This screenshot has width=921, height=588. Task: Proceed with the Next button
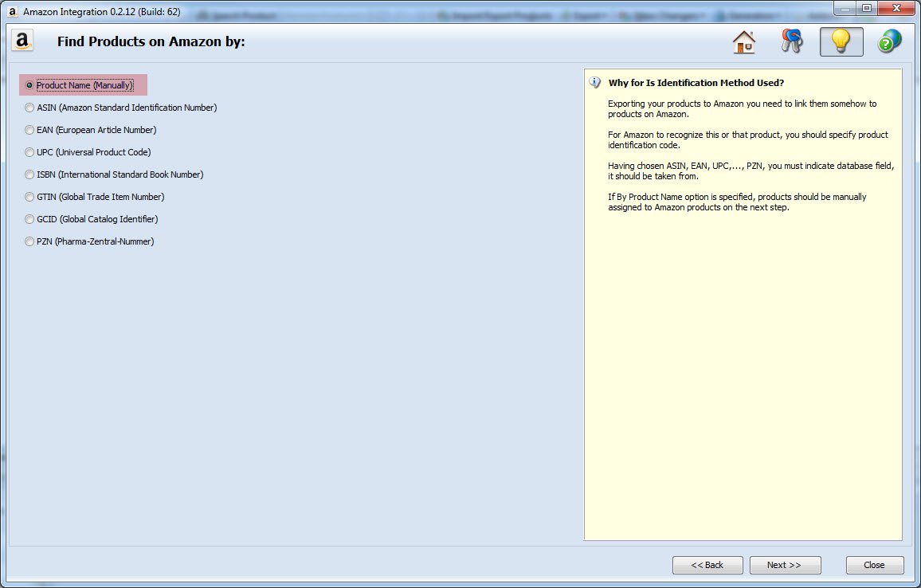[x=785, y=565]
